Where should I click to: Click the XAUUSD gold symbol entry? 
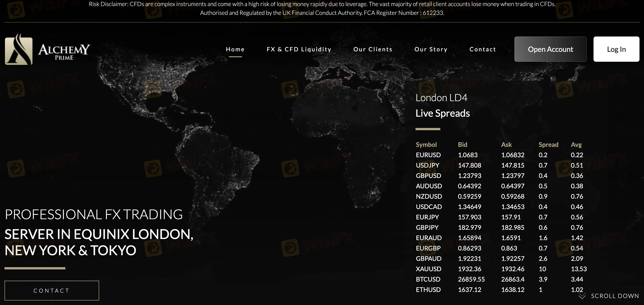click(x=428, y=269)
